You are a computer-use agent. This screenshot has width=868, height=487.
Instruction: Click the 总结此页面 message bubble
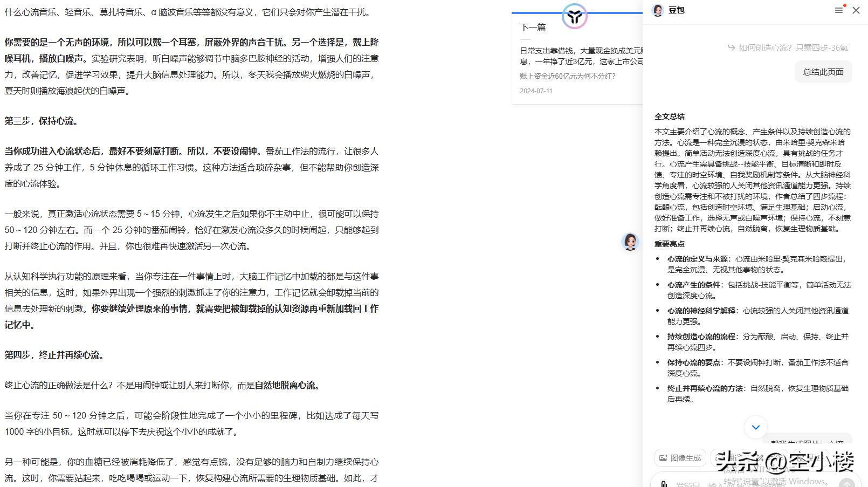tap(823, 72)
